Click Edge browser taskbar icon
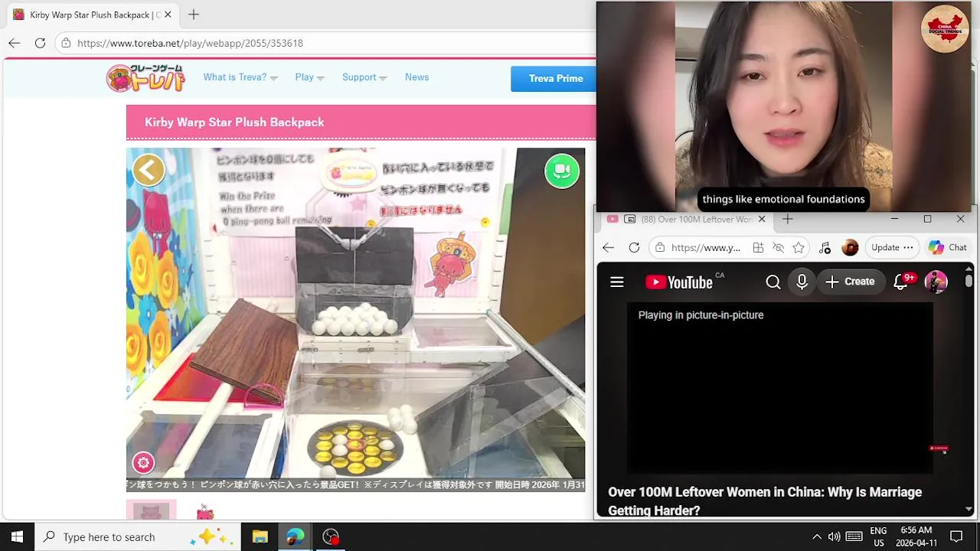 [296, 536]
